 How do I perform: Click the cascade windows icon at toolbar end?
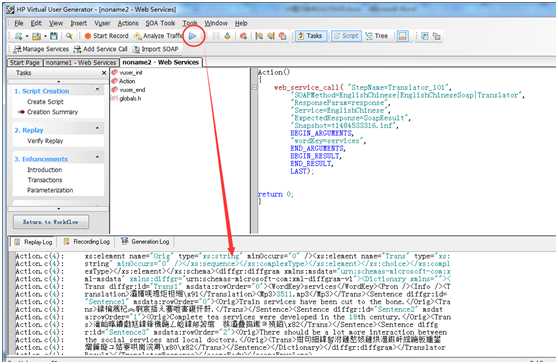click(436, 36)
